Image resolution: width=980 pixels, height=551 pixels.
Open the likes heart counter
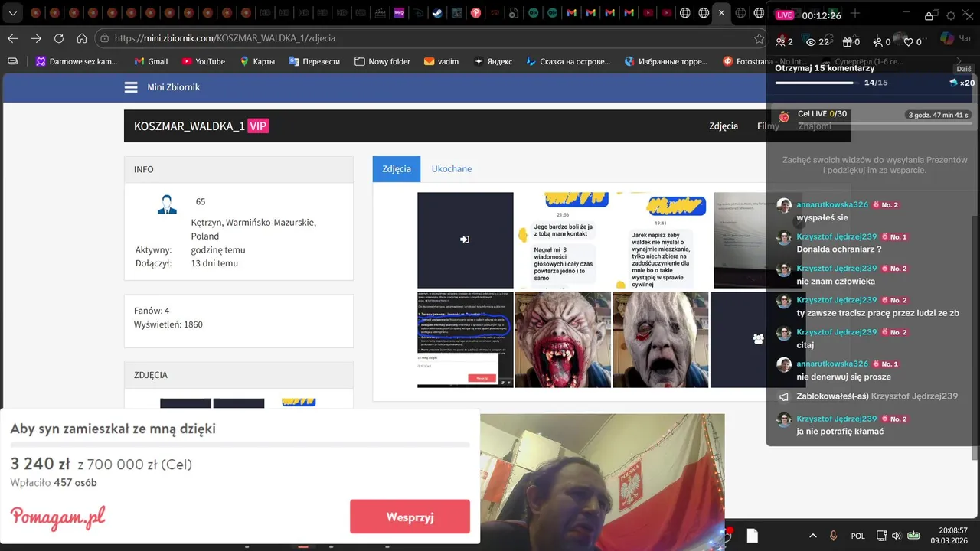pyautogui.click(x=909, y=42)
